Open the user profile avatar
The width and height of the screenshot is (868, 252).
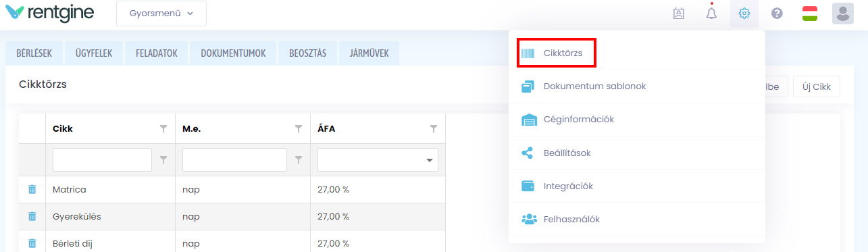pos(843,13)
